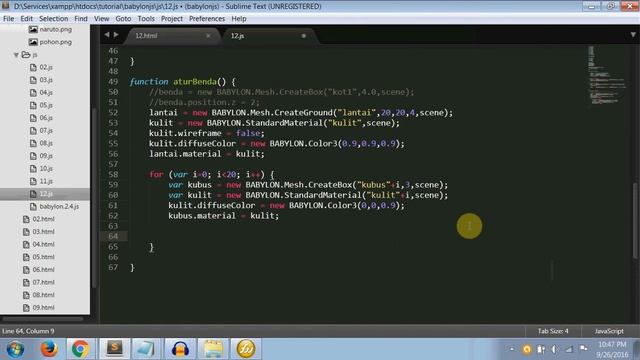Open the Preferences menu

(207, 19)
